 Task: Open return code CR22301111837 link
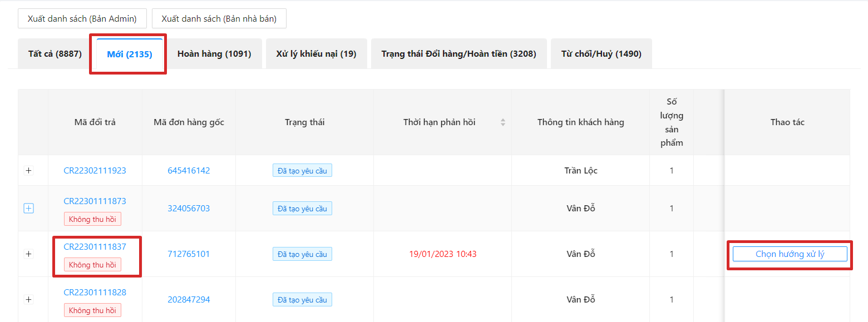95,247
